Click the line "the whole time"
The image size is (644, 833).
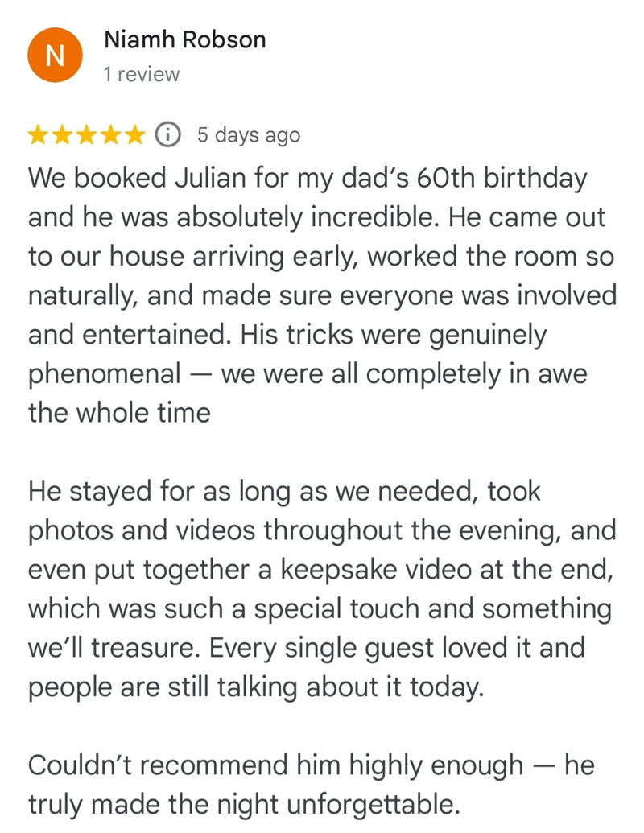pos(119,413)
